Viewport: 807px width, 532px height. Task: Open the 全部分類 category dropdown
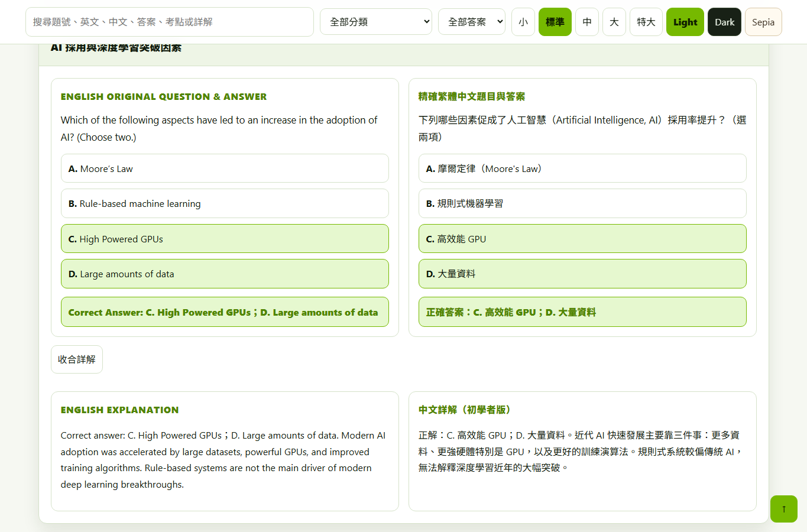click(376, 22)
